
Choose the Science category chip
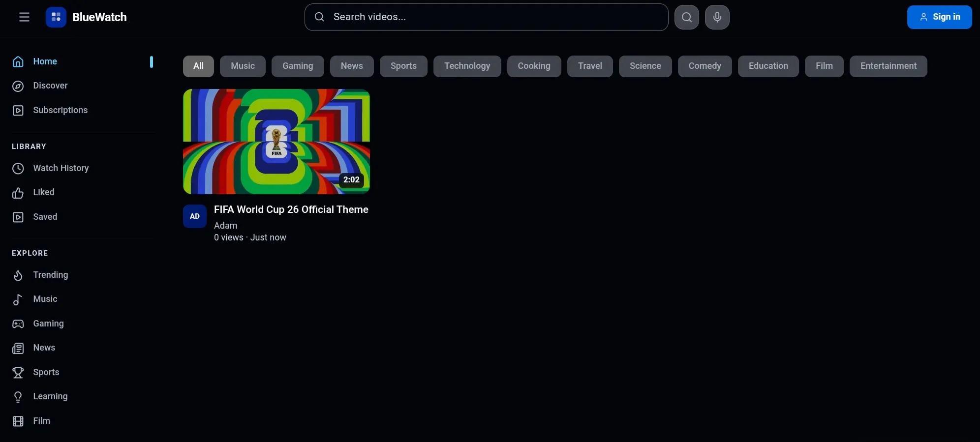645,66
